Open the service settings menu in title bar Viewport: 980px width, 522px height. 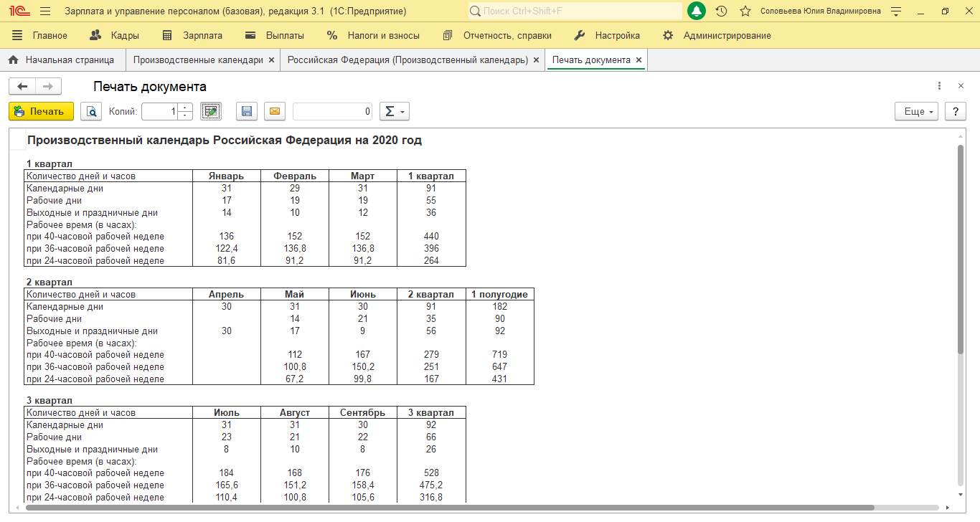click(895, 11)
